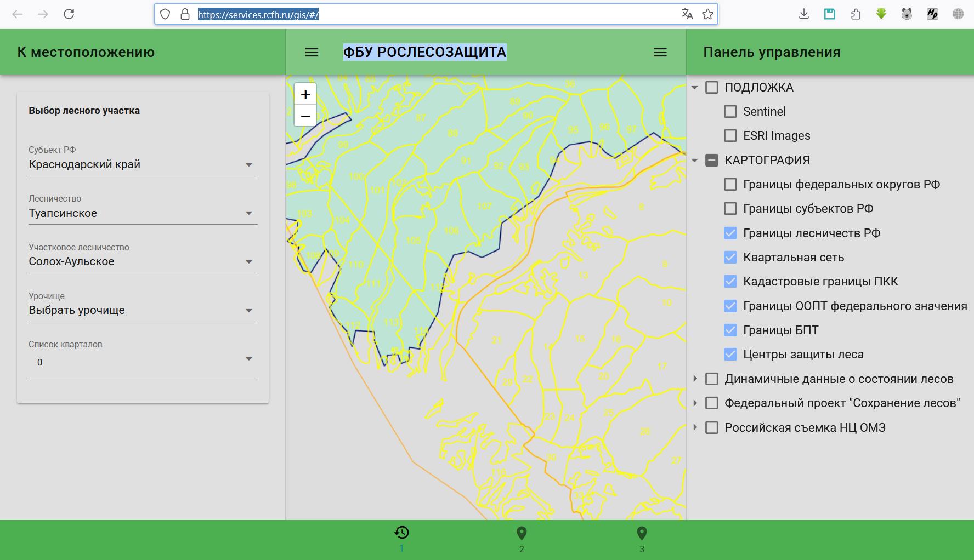Screen dimensions: 974x560
Task: Enable Границы субъектов РФ checkbox
Action: (730, 209)
